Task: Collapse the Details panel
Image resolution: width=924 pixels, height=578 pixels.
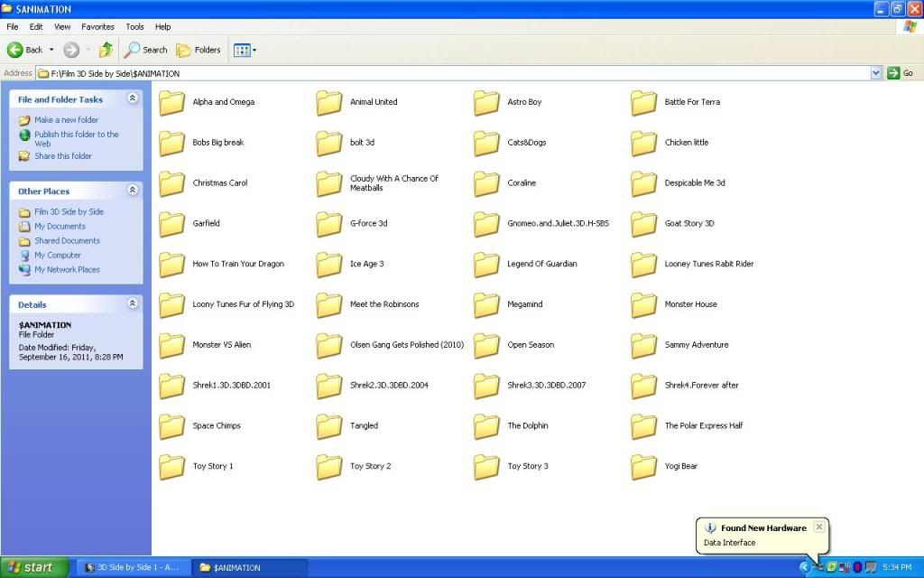Action: click(x=133, y=303)
